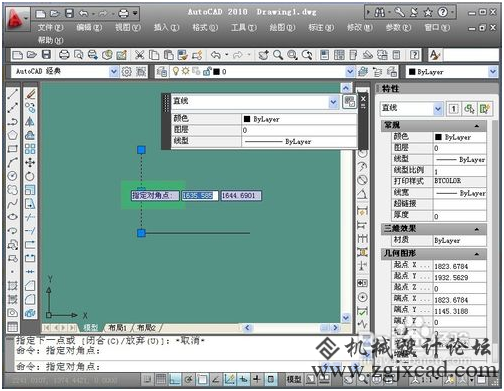This screenshot has height=391, width=504.
Task: Select the Move modify tool
Action: pyautogui.click(x=30, y=162)
